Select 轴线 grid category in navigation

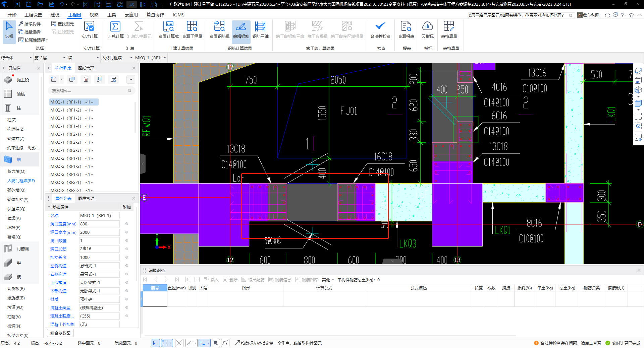(20, 94)
